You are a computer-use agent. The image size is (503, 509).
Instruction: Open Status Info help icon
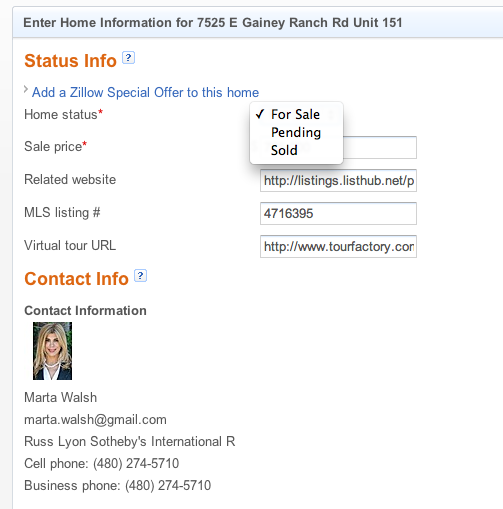[x=128, y=58]
